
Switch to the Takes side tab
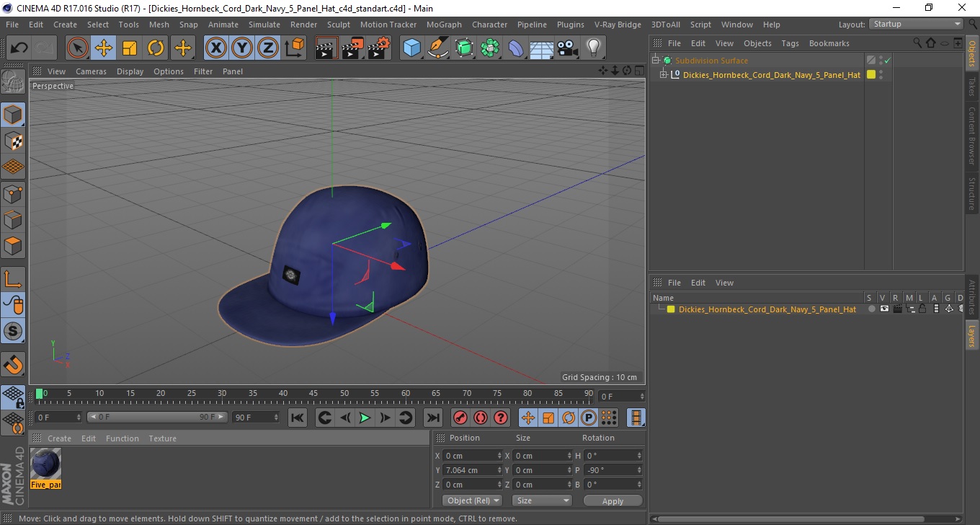tap(972, 87)
